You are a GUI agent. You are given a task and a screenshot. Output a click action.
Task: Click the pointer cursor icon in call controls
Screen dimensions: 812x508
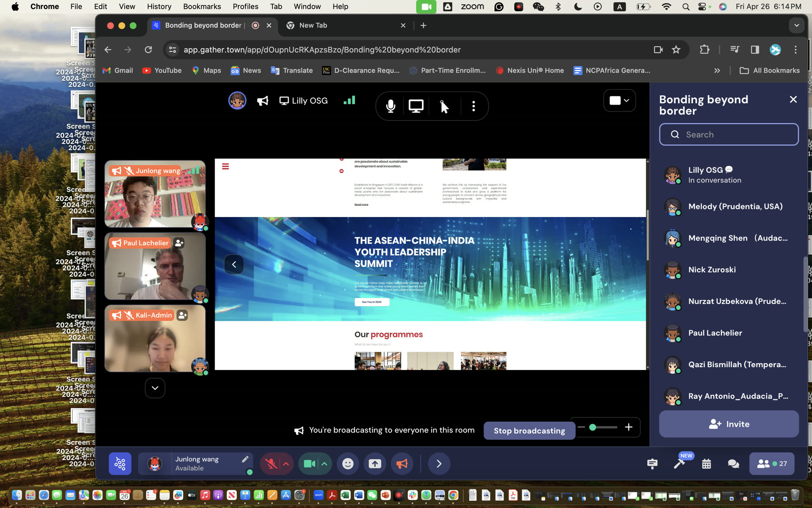click(x=444, y=106)
